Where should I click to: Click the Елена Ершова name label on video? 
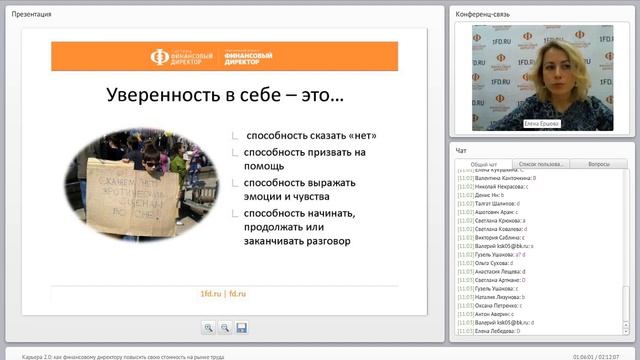(542, 123)
